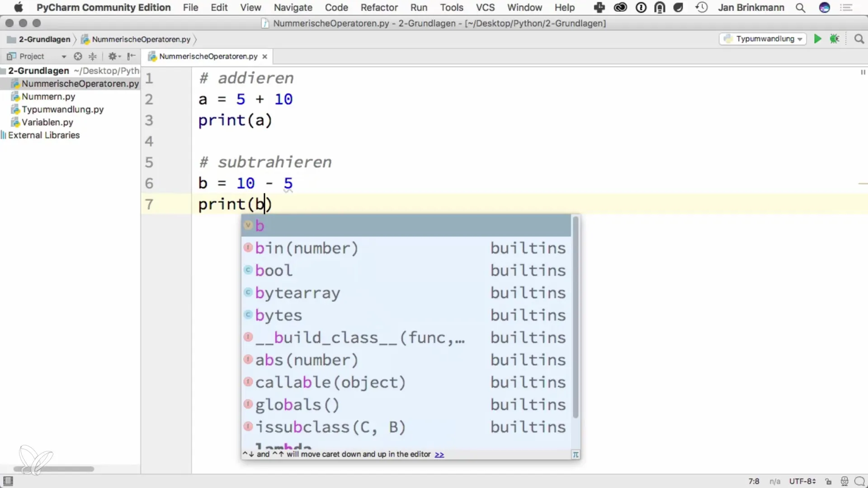Toggle tool window buttons at bottom-left corner

click(x=8, y=481)
